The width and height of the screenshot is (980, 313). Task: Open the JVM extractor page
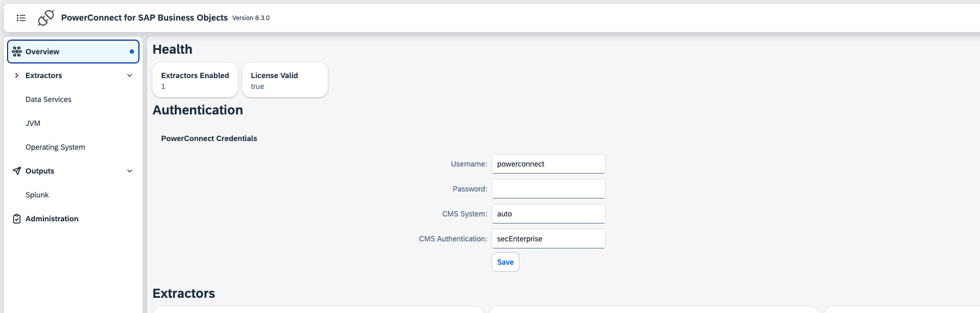click(x=33, y=123)
